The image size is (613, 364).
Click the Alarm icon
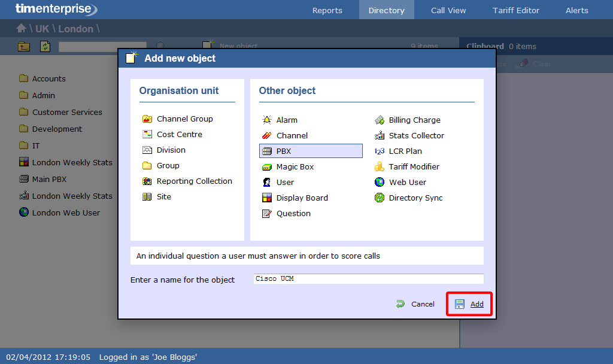(x=267, y=120)
